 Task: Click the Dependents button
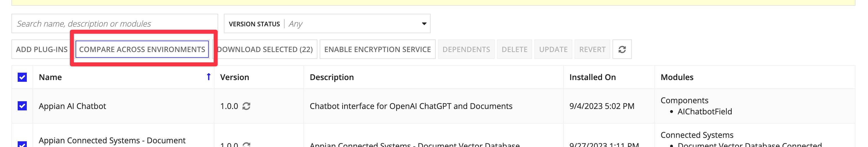point(466,49)
